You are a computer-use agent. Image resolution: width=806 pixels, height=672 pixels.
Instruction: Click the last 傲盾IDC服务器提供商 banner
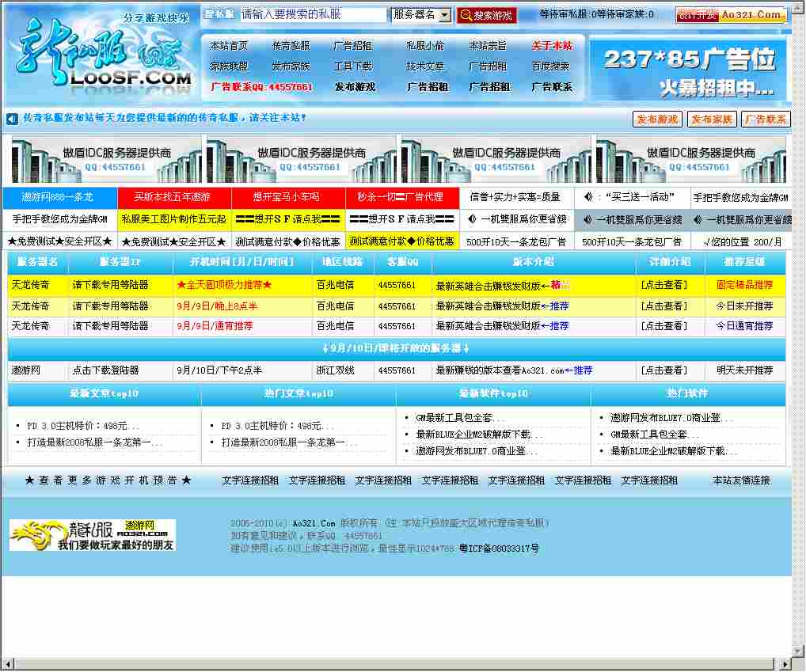coord(690,159)
